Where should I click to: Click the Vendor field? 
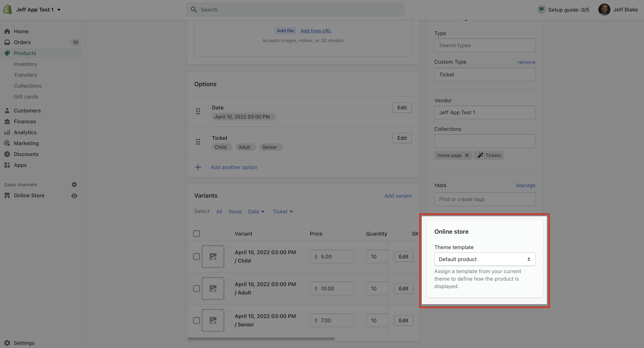click(484, 112)
